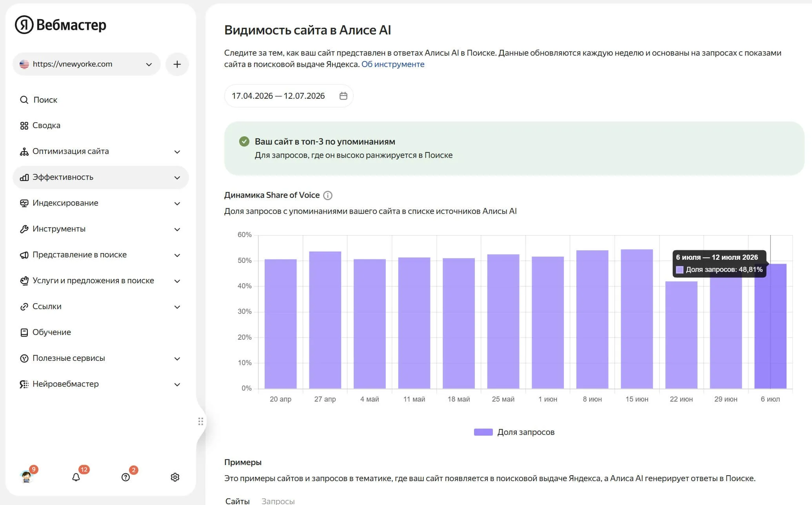812x505 pixels.
Task: Open the help question mark icon
Action: pyautogui.click(x=125, y=477)
